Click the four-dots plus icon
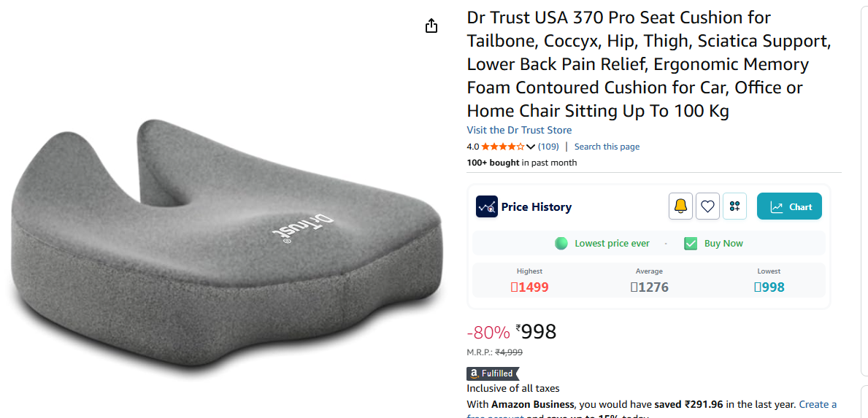 (734, 206)
